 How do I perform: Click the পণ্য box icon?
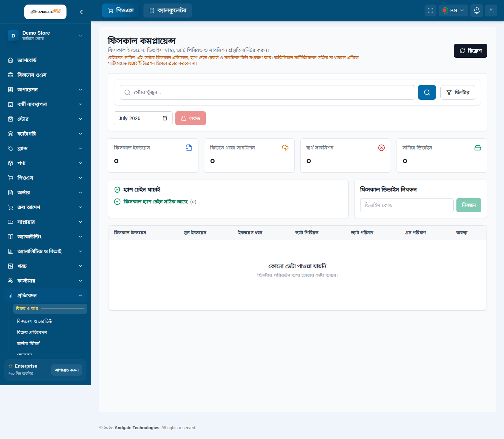click(x=10, y=163)
